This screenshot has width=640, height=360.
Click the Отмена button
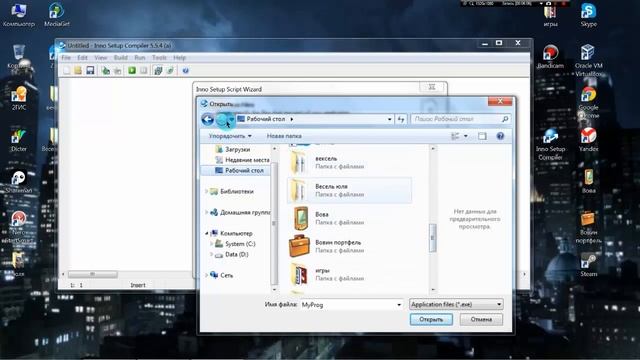pyautogui.click(x=481, y=320)
